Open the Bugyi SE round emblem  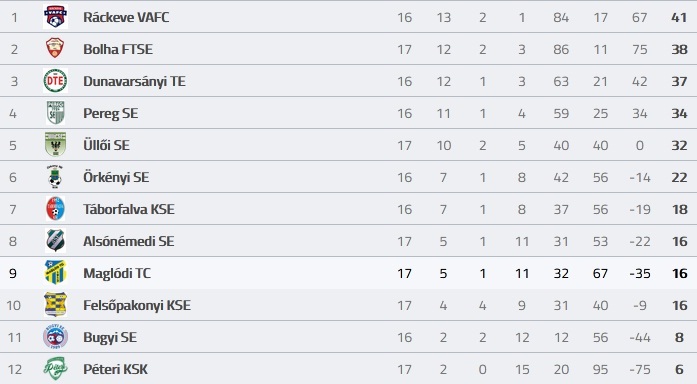click(56, 337)
